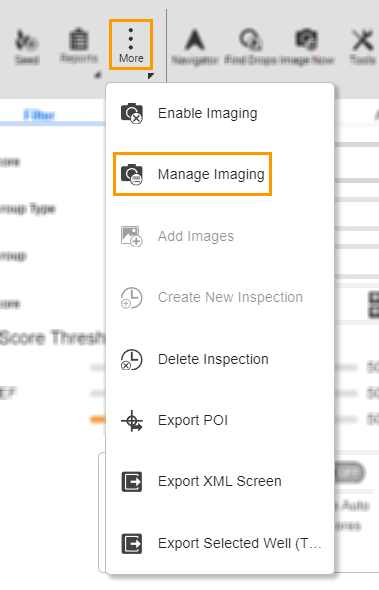Click the Export Selected Well icon
Viewport: 379px width, 590px height.
pos(131,543)
